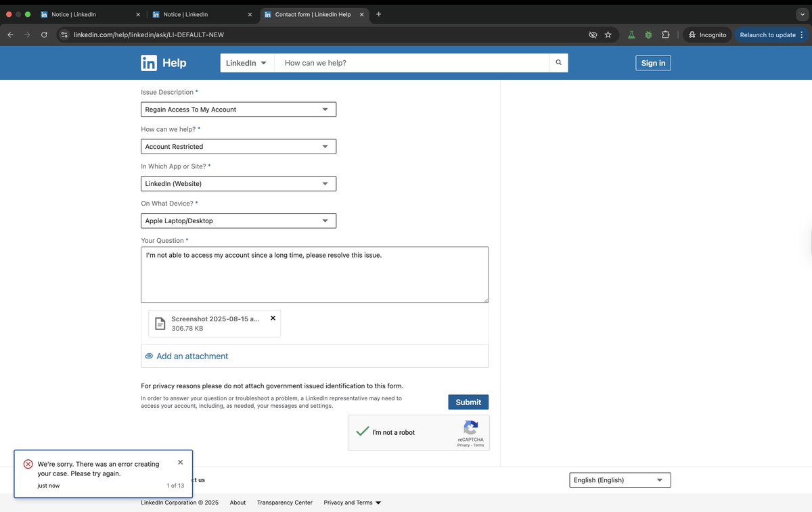Expand the Privacy and Terms footer menu

[353, 503]
